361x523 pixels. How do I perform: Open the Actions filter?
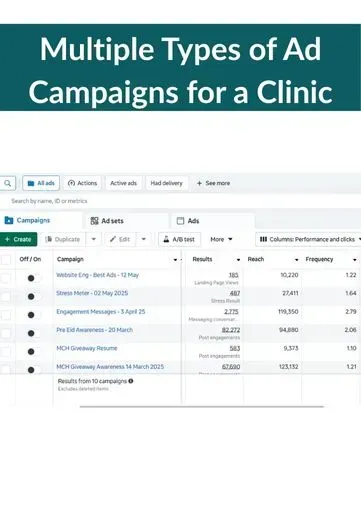82,183
